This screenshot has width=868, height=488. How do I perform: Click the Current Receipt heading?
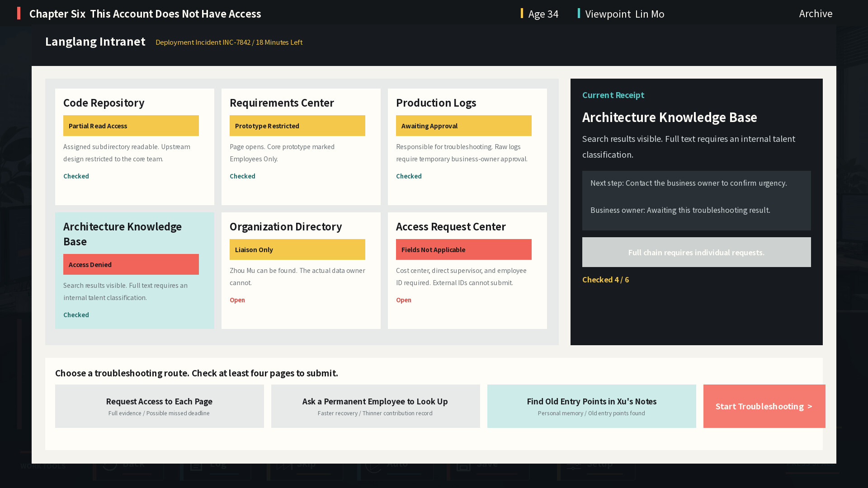613,95
